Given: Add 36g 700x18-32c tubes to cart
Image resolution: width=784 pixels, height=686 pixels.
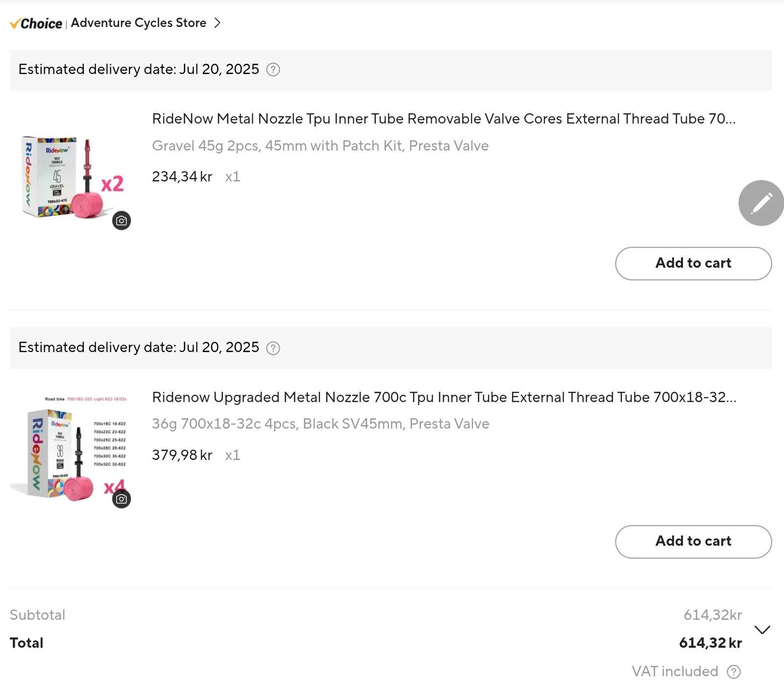Looking at the screenshot, I should coord(693,541).
